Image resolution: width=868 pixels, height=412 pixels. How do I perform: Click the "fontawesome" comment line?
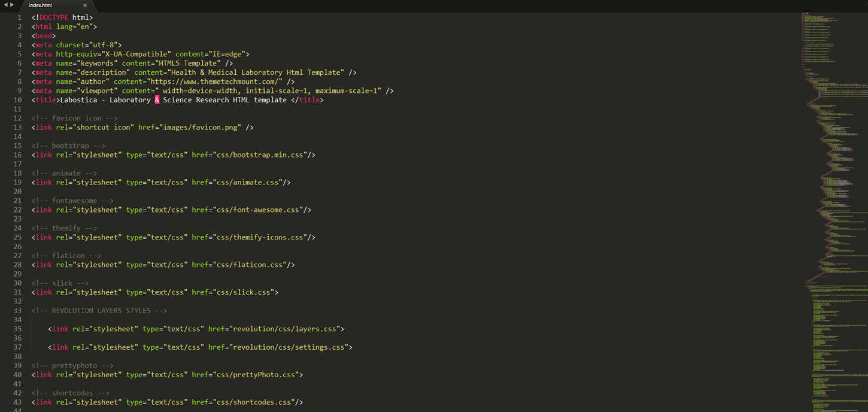pyautogui.click(x=72, y=201)
